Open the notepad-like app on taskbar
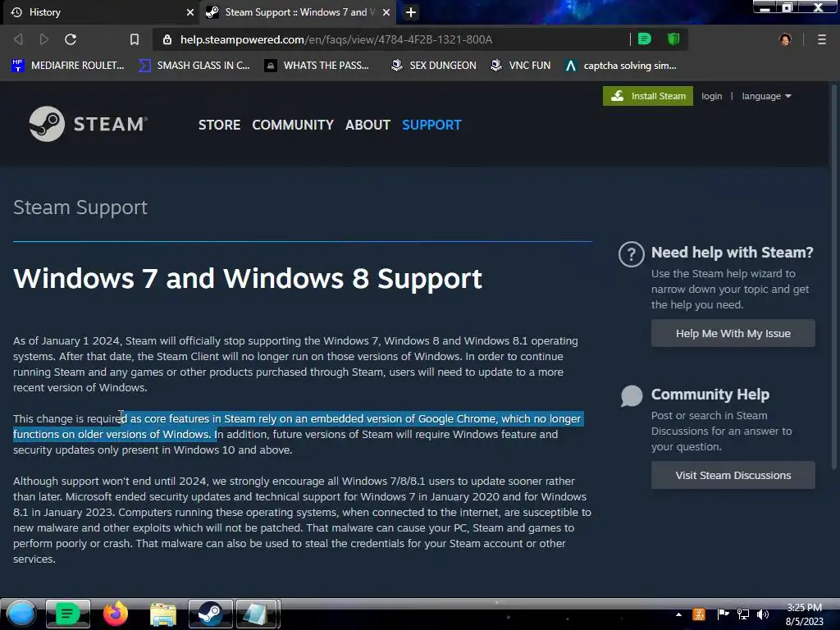Image resolution: width=840 pixels, height=630 pixels. [258, 614]
